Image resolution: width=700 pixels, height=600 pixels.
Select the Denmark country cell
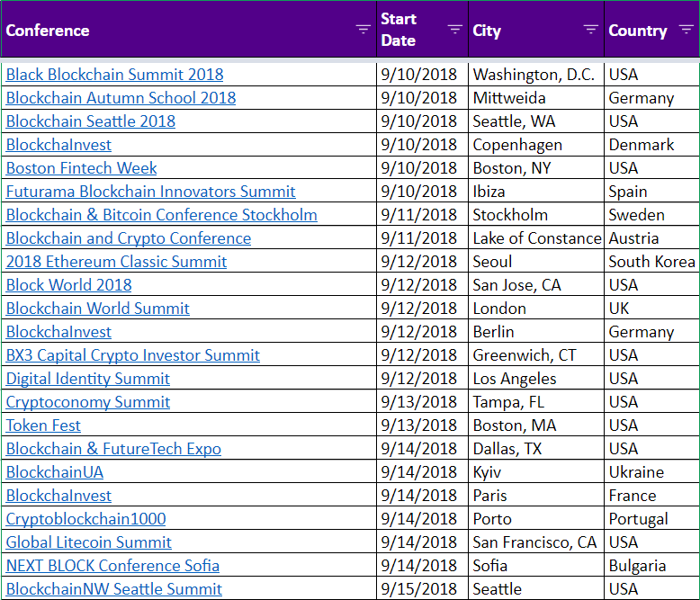click(651, 145)
